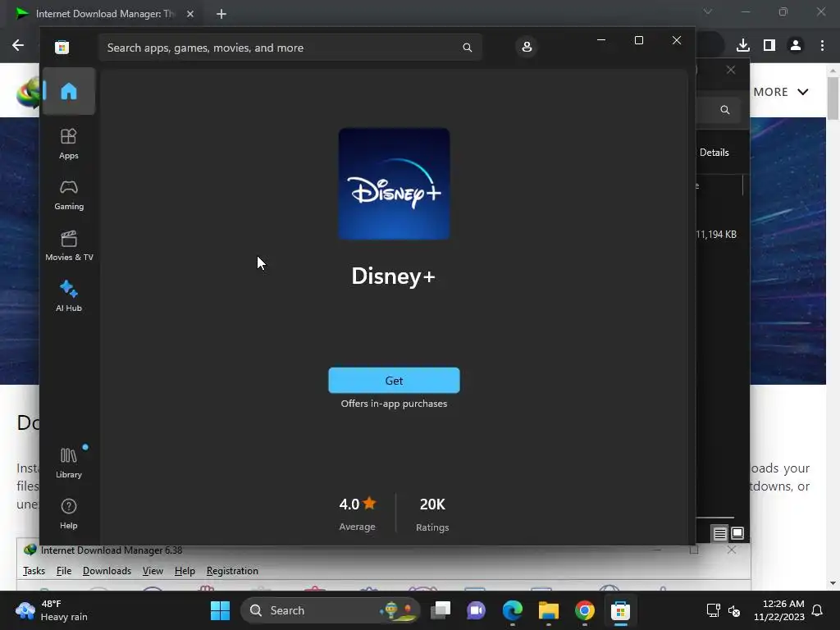Click the Store search magnifier icon
The width and height of the screenshot is (840, 630).
(467, 48)
